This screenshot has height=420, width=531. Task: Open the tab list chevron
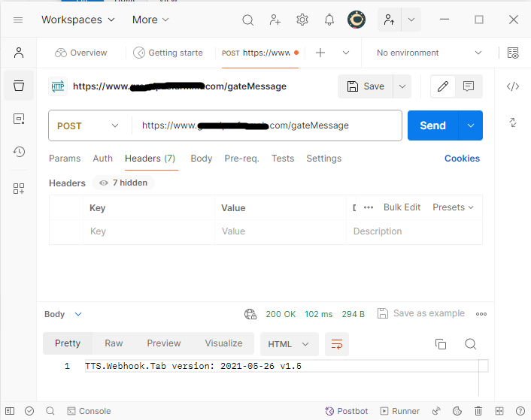[x=345, y=53]
